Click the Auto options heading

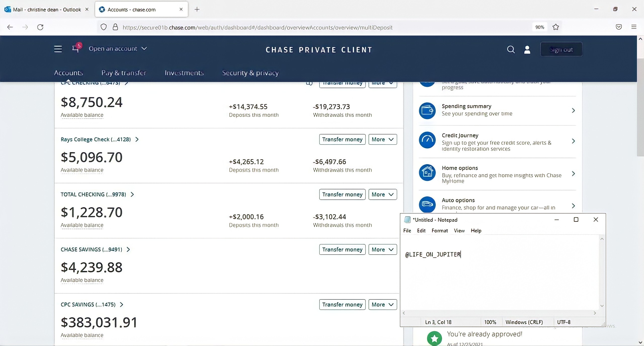pos(458,200)
